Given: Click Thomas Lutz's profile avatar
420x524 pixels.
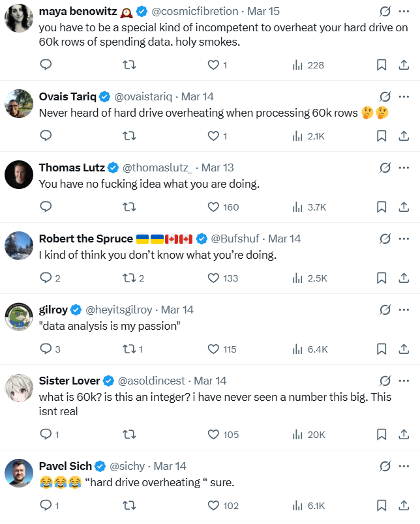Looking at the screenshot, I should pos(19,175).
